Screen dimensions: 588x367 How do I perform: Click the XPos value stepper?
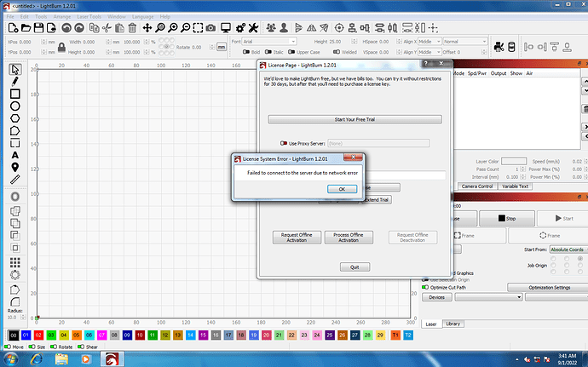[43, 42]
